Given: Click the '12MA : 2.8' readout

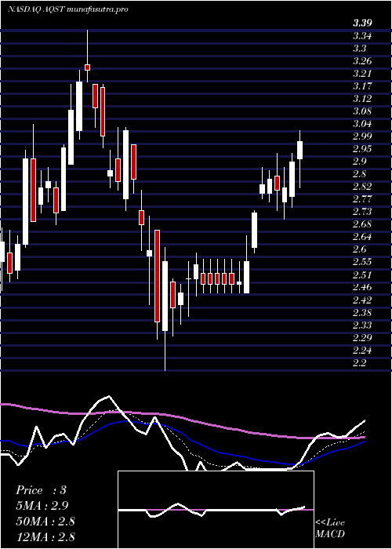Looking at the screenshot, I should tap(45, 536).
